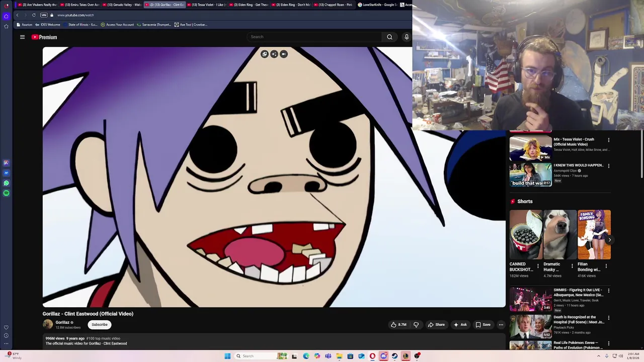This screenshot has height=362, width=644.
Task: Open Opera browser taskbar icon
Action: [x=372, y=356]
